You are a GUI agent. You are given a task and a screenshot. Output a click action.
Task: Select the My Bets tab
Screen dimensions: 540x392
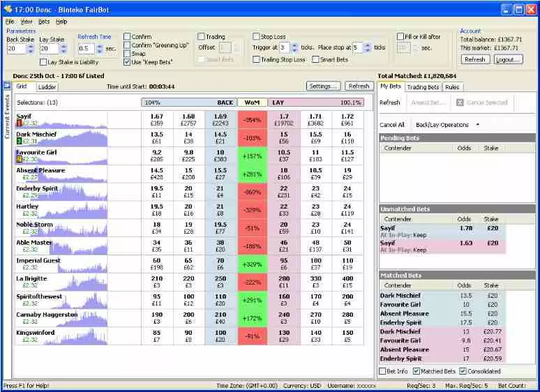[391, 86]
